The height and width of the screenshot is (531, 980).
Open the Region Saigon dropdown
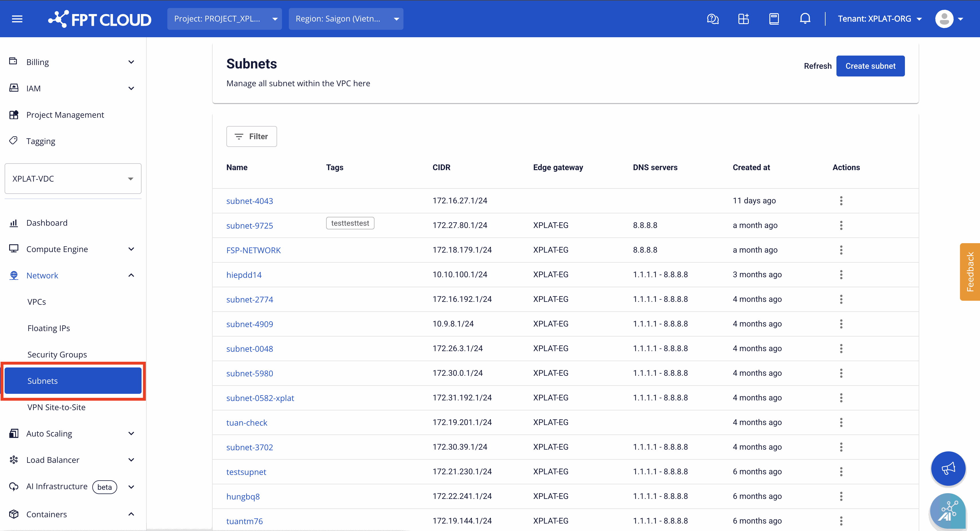tap(346, 19)
